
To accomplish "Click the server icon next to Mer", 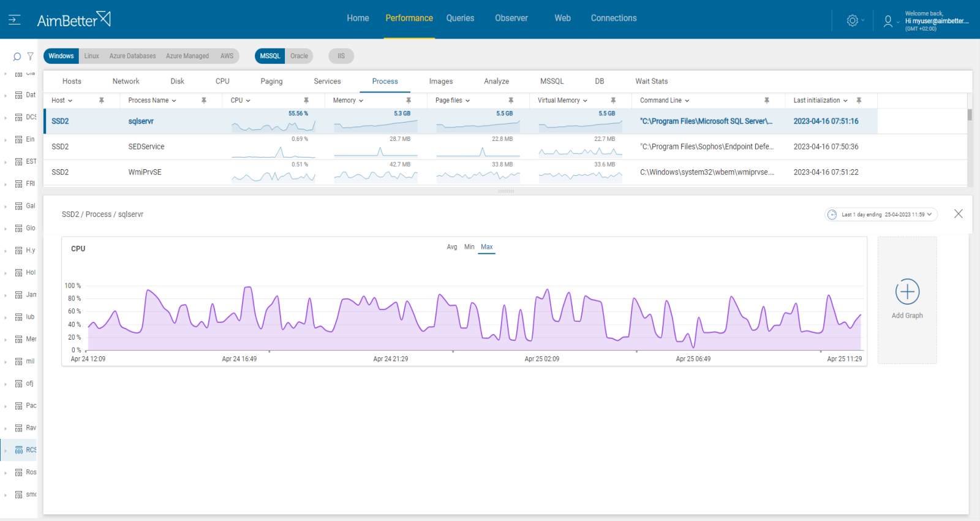I will (19, 339).
